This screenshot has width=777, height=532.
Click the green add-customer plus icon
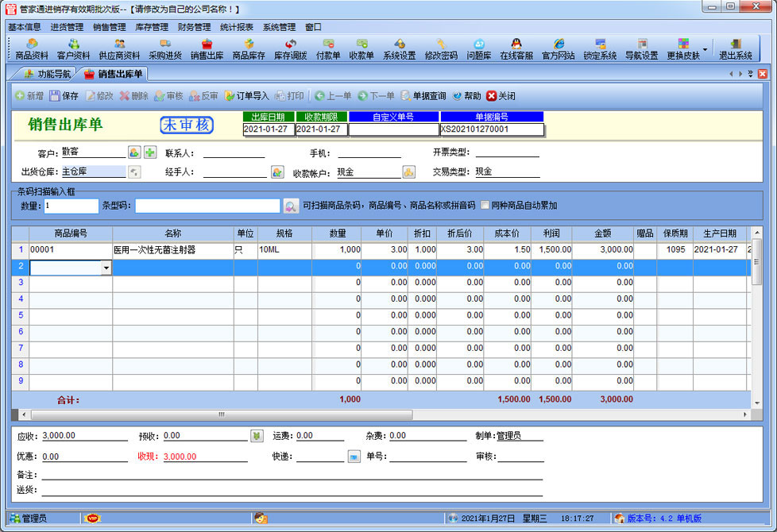coord(150,152)
